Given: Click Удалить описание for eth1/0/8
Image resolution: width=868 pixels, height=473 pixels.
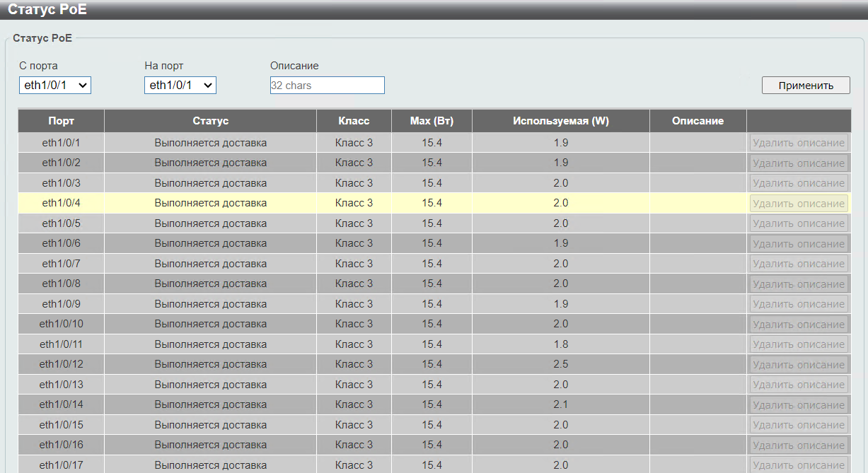Looking at the screenshot, I should [799, 284].
